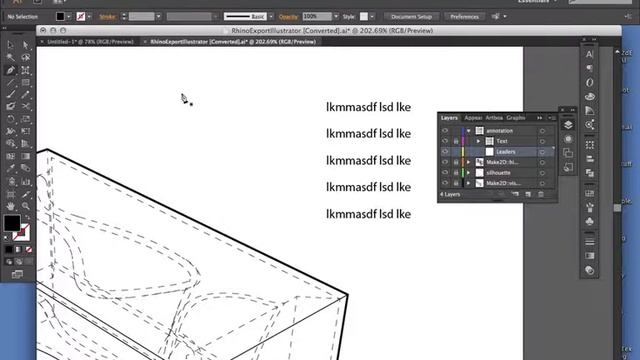Image resolution: width=640 pixels, height=360 pixels.
Task: Click Stroke label link
Action: tap(107, 17)
